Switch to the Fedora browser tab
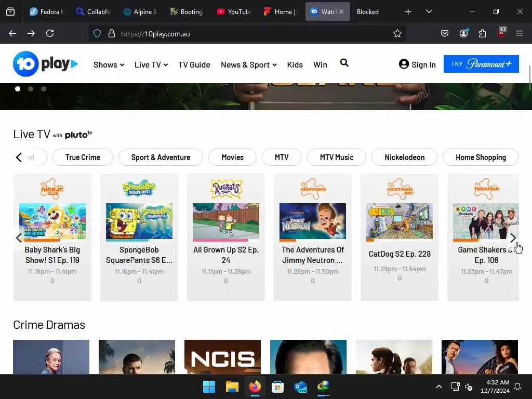 click(x=46, y=12)
